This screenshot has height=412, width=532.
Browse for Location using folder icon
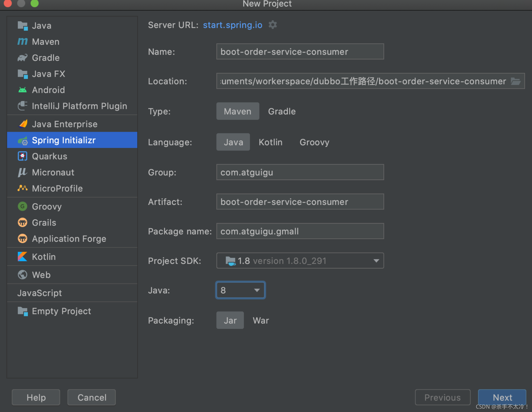516,81
